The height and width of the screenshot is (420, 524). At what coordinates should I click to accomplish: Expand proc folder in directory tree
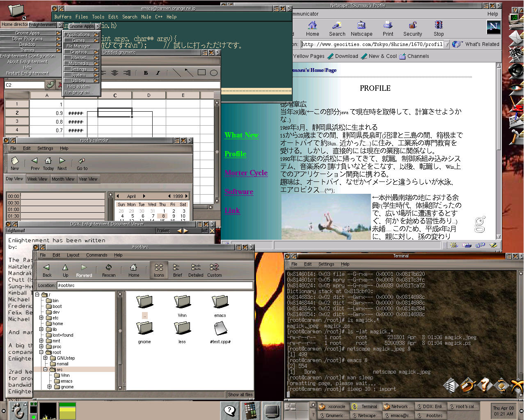[41, 347]
